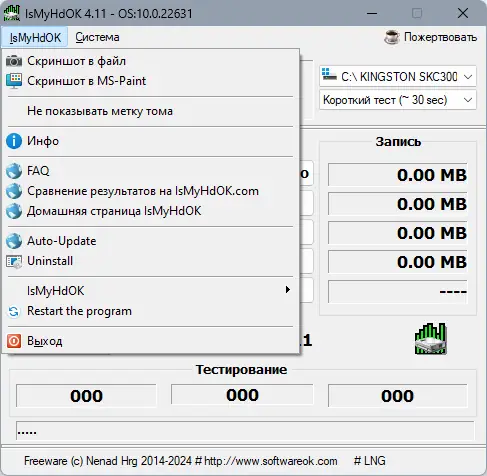This screenshot has width=487, height=476.
Task: Click the green hard-disk chart logo
Action: (x=430, y=339)
